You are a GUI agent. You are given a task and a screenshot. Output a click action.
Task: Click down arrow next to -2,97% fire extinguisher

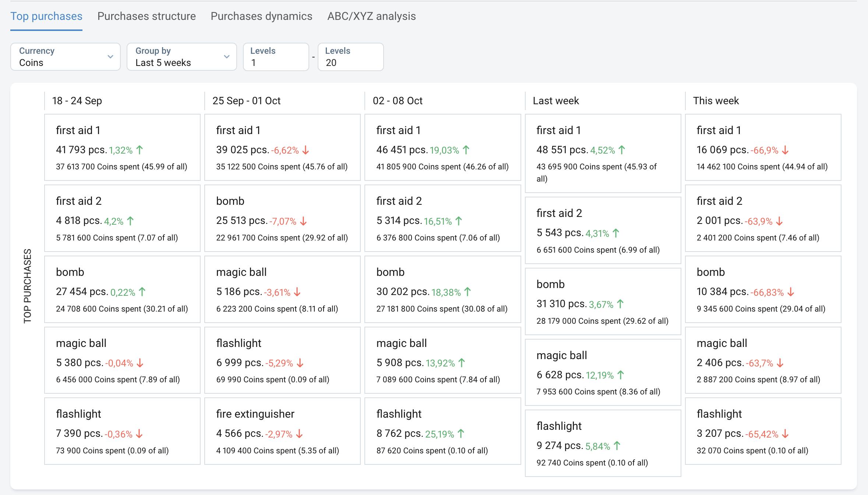(x=299, y=434)
